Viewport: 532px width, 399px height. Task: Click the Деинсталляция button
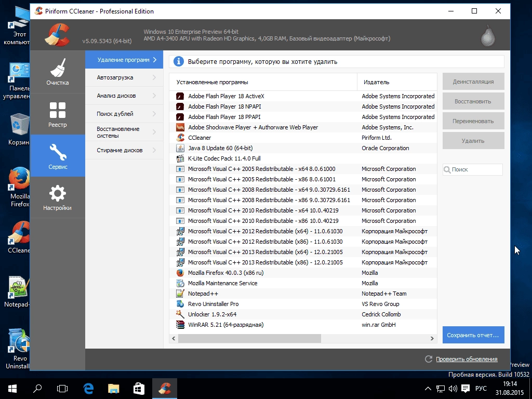473,82
